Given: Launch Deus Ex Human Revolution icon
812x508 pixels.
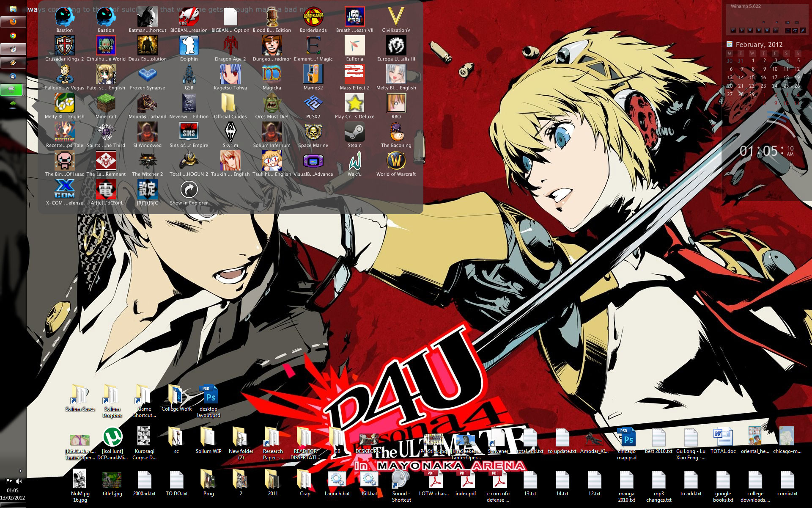Looking at the screenshot, I should tap(147, 49).
